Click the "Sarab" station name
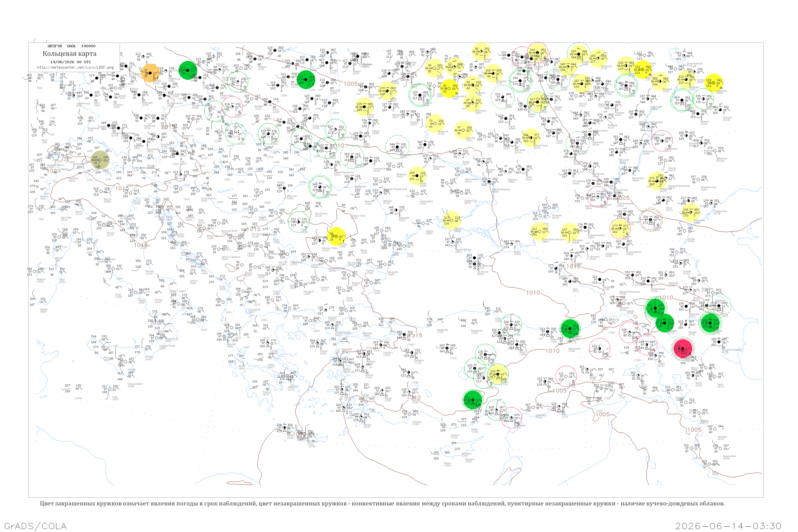The width and height of the screenshot is (798, 532). (x=720, y=384)
